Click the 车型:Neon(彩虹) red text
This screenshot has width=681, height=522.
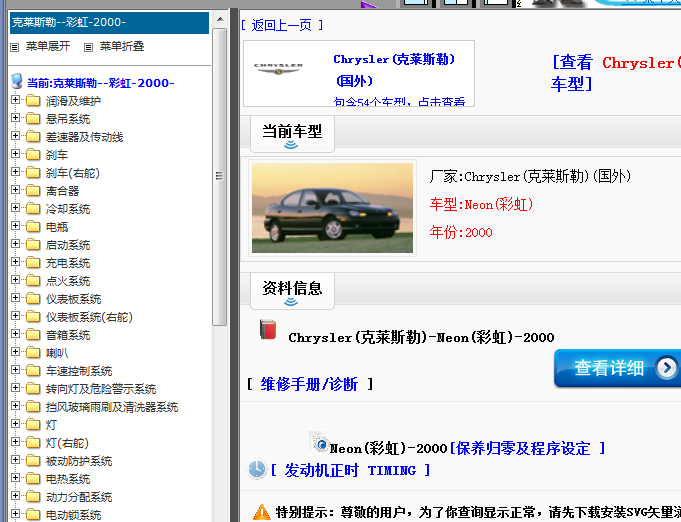point(481,205)
